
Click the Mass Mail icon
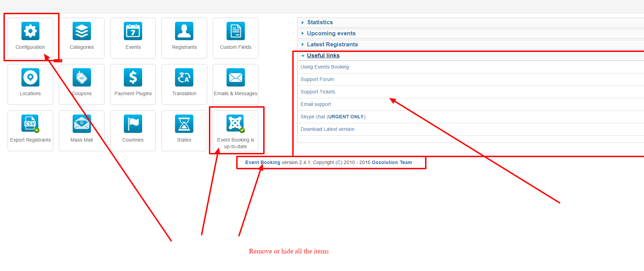82,124
